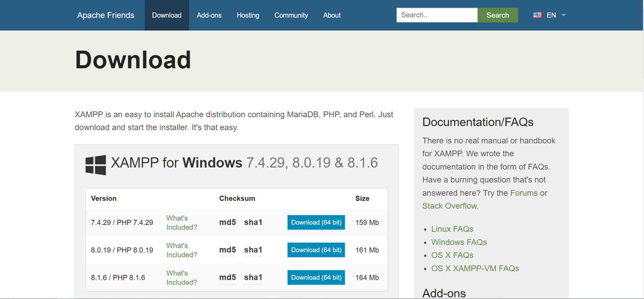This screenshot has height=299, width=644.
Task: Show md5 checksum for 7.4.29
Action: 227,222
